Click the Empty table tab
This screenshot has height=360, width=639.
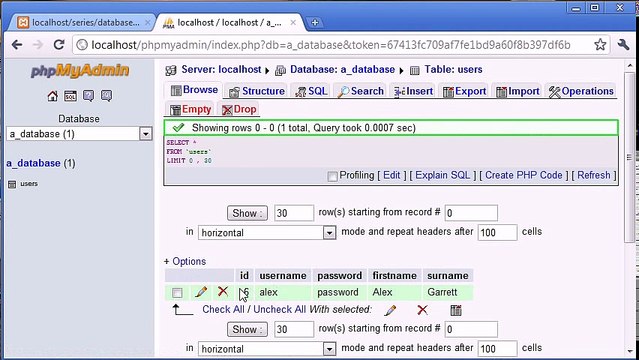pyautogui.click(x=191, y=109)
